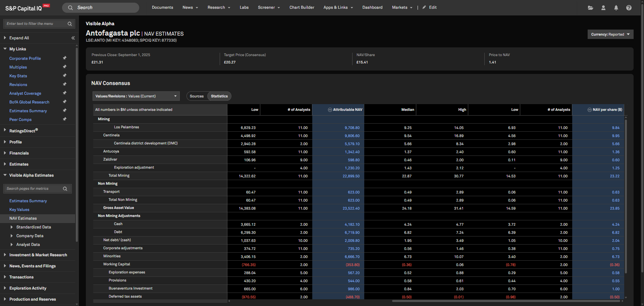Screen dimensions: 644x306
Task: Open the folder icon in top bar
Action: pyautogui.click(x=590, y=8)
